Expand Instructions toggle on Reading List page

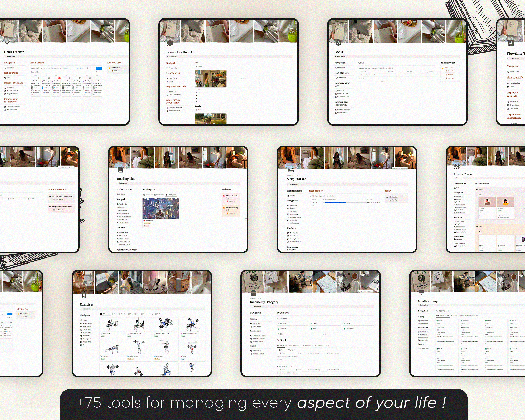(x=118, y=183)
